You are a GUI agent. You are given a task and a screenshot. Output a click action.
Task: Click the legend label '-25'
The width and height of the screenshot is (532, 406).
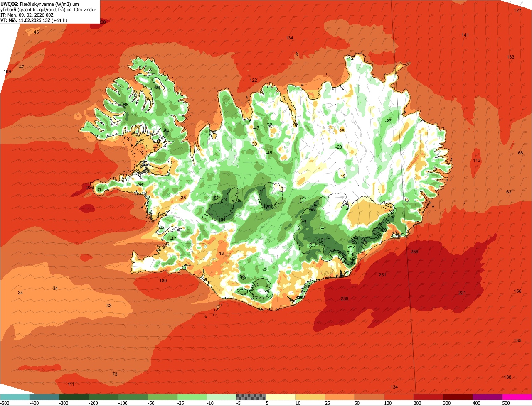point(181,403)
